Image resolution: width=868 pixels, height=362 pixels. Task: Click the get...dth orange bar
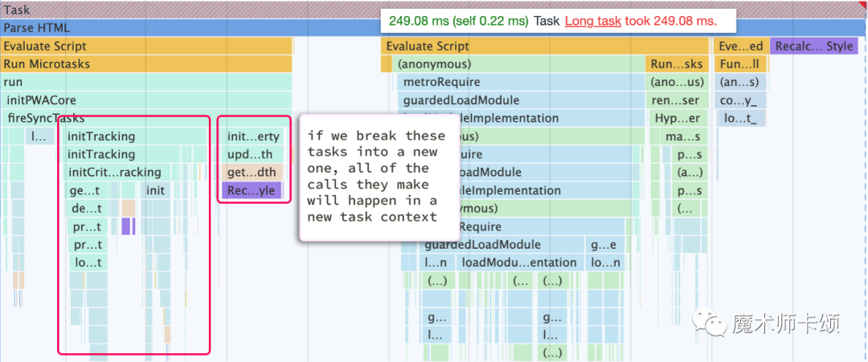[251, 173]
